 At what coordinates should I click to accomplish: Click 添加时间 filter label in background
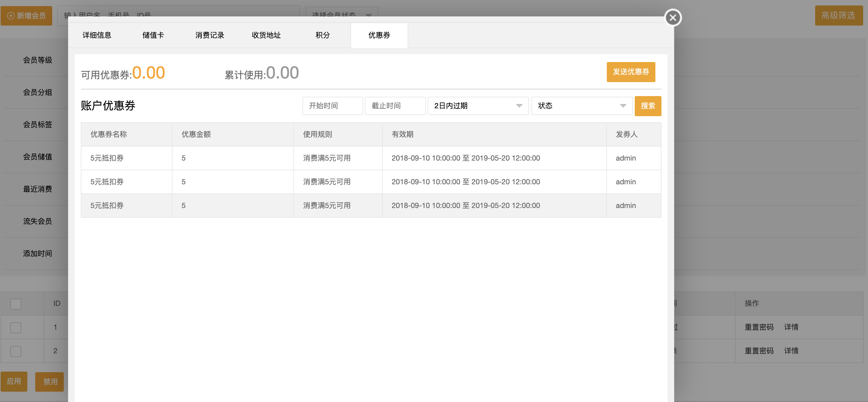(37, 253)
